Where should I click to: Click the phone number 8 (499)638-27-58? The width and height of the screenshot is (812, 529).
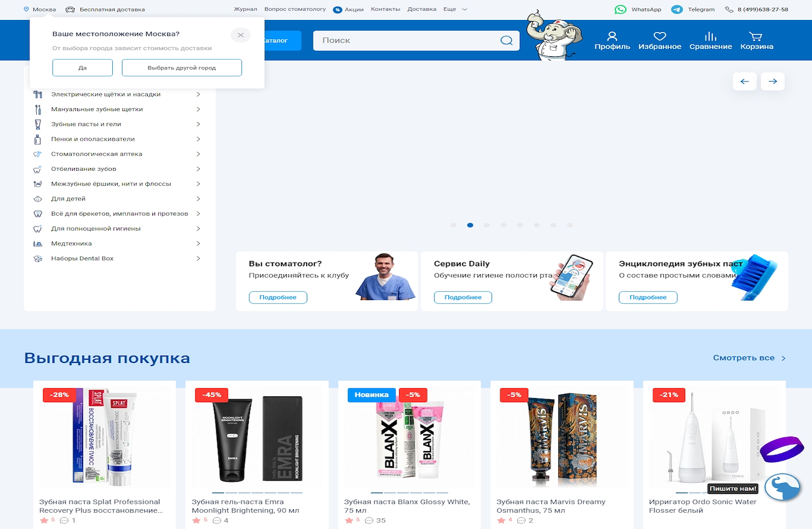762,9
